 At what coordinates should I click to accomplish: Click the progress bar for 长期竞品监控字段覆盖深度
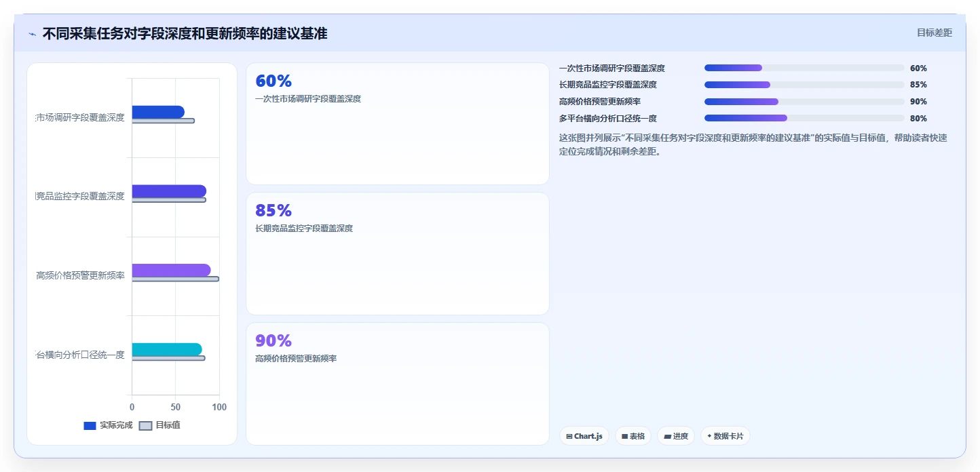pos(804,85)
